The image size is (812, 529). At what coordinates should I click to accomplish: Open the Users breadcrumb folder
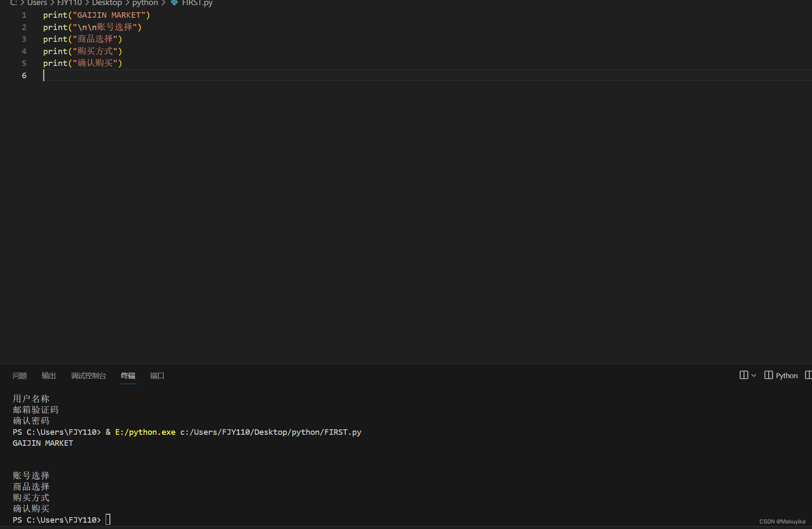tap(37, 3)
